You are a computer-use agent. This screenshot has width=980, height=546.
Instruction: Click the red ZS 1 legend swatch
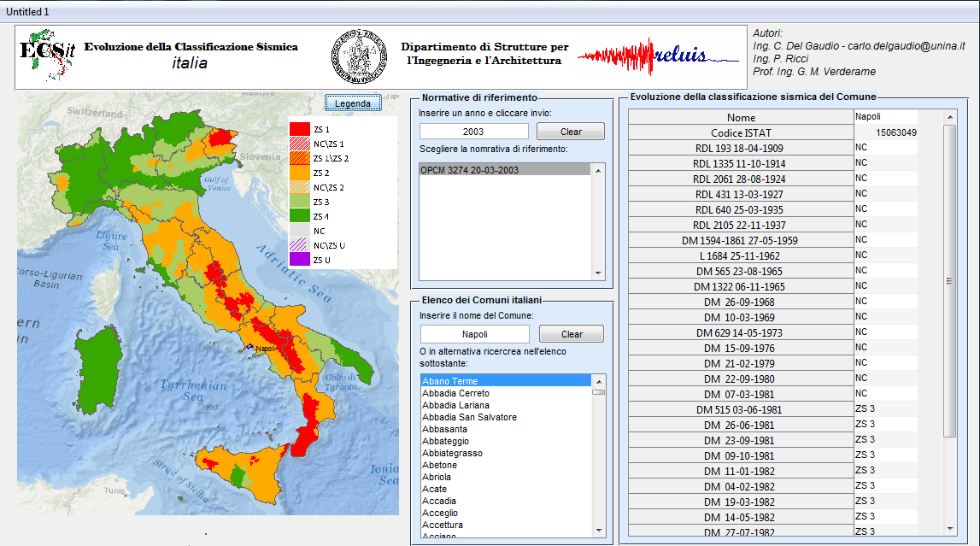(299, 129)
